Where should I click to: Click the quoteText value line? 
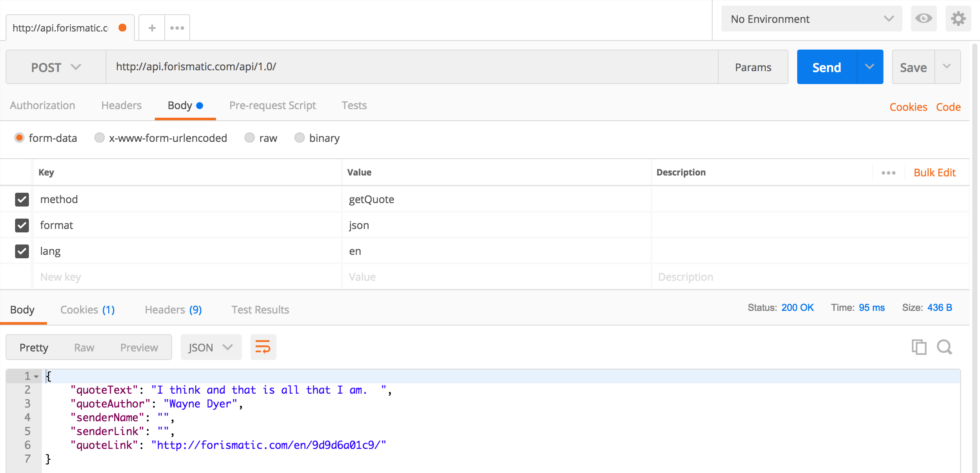pyautogui.click(x=269, y=390)
